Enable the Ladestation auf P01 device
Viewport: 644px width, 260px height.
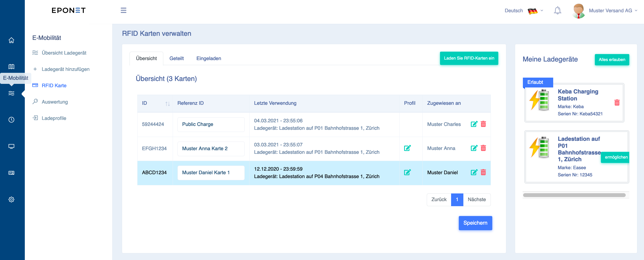click(x=616, y=157)
